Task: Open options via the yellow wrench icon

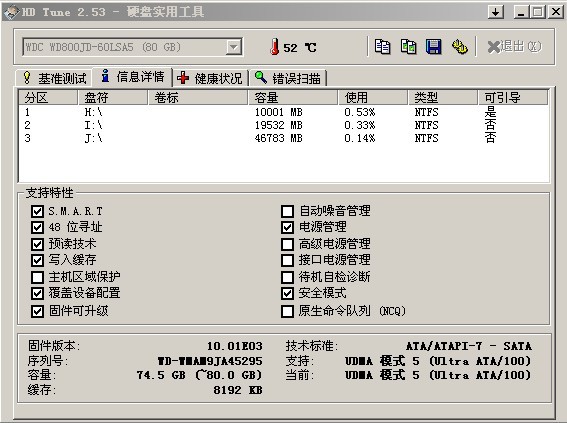Action: pyautogui.click(x=460, y=47)
